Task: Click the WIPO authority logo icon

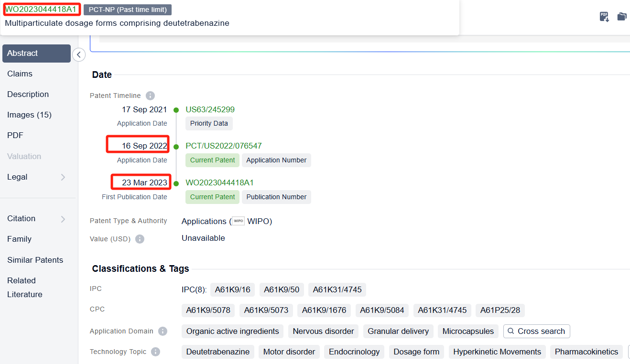Action: pos(238,221)
